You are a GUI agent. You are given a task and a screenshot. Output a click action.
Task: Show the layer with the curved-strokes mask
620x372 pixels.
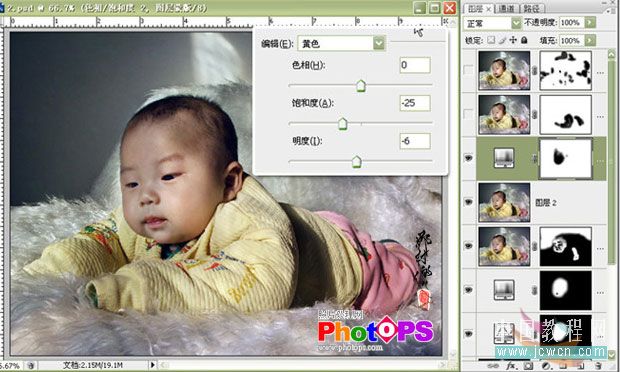click(469, 114)
